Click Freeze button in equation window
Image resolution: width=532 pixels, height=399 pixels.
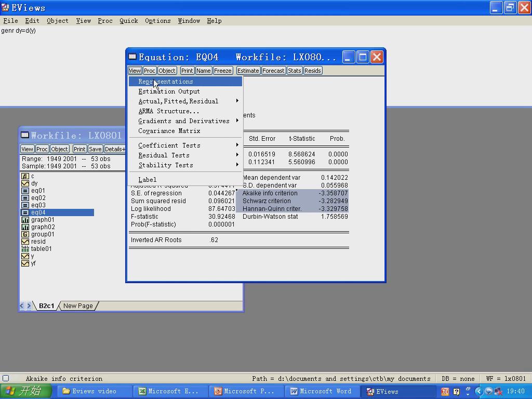pyautogui.click(x=223, y=71)
